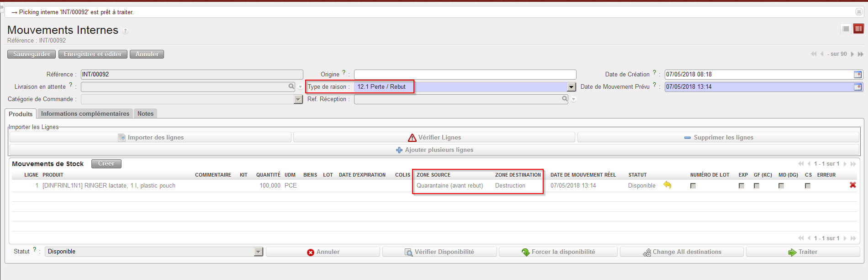The height and width of the screenshot is (280, 868).
Task: Toggle the CS checkbox in stock row
Action: coord(808,186)
